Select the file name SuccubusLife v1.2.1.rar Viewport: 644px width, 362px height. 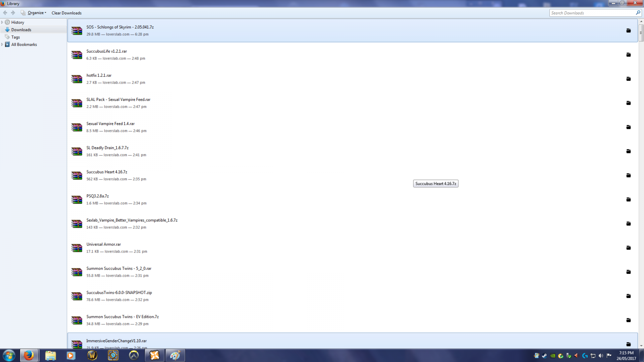[107, 51]
